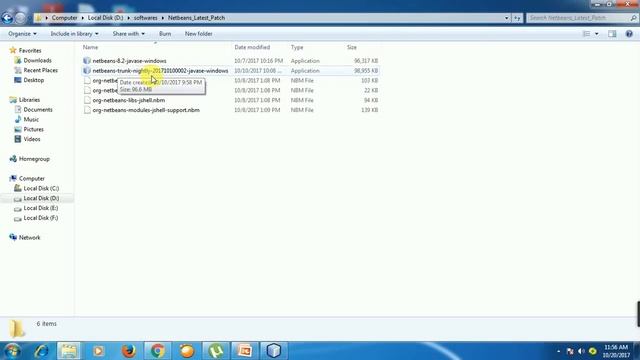Open the view options dropdown arrow
The width and height of the screenshot is (640, 360).
pos(597,34)
